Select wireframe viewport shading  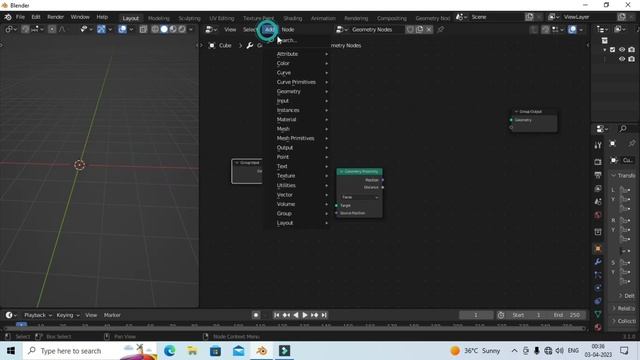[x=155, y=29]
